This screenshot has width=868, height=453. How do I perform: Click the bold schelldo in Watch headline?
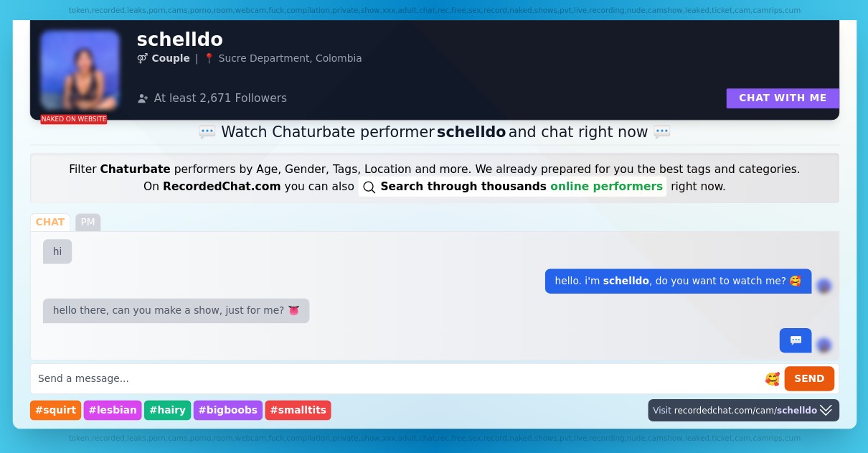tap(471, 132)
